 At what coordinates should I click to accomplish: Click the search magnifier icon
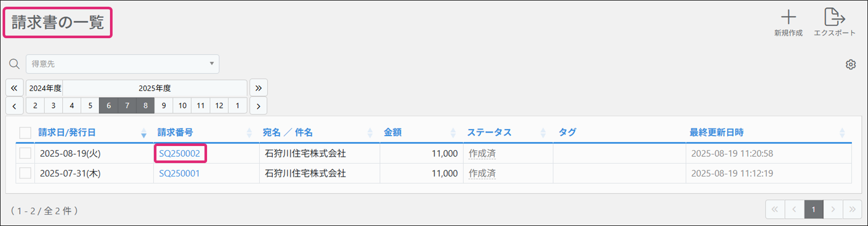[14, 64]
